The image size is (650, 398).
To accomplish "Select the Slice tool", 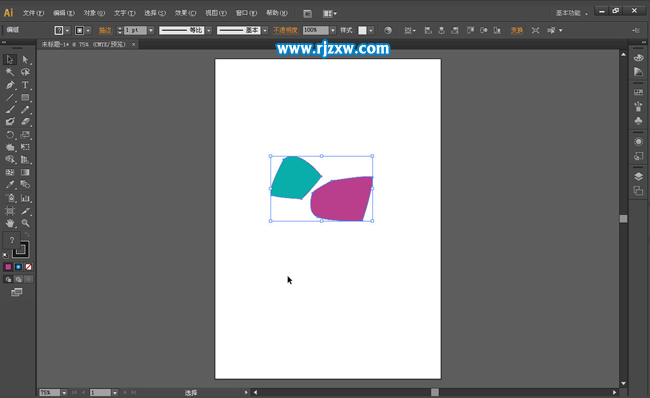I will [x=25, y=211].
